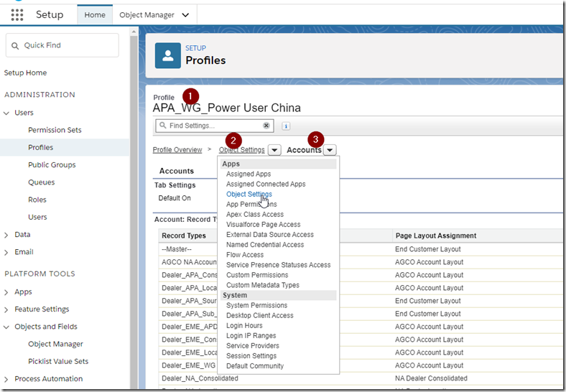This screenshot has width=566, height=392.
Task: Select Session Settings menu item
Action: tap(251, 356)
